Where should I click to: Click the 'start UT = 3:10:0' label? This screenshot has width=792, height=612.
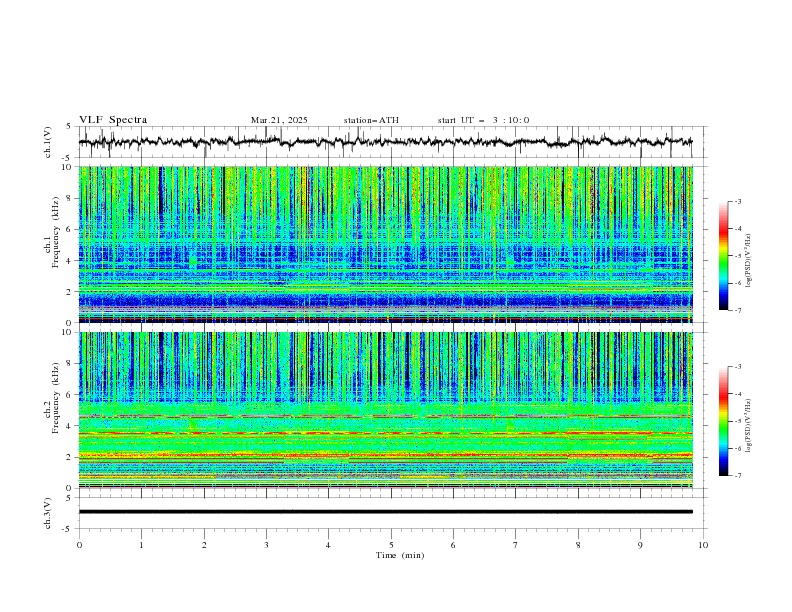tap(483, 120)
